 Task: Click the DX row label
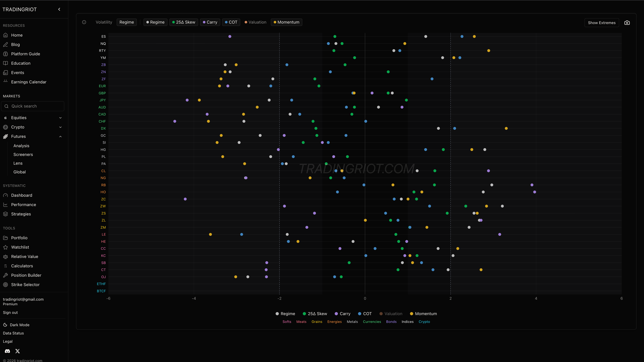tap(103, 128)
